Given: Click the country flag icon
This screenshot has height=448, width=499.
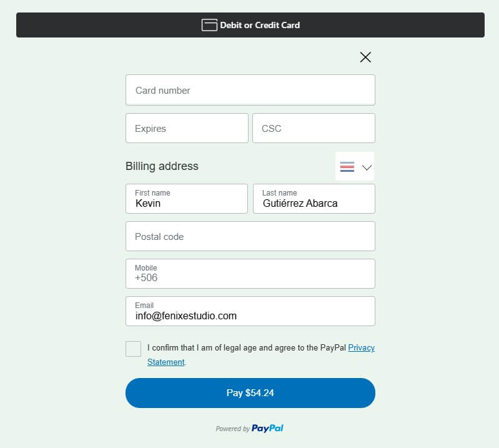Looking at the screenshot, I should point(347,167).
